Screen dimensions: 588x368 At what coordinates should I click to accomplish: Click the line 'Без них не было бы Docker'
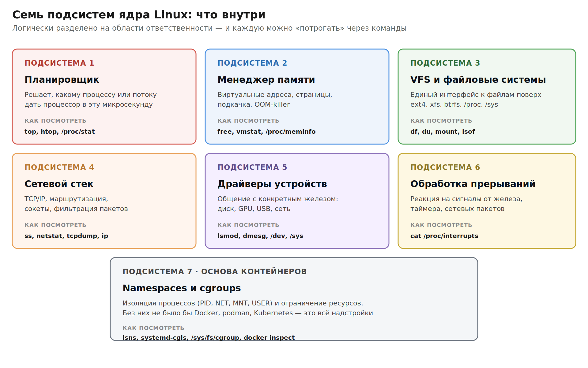click(247, 313)
